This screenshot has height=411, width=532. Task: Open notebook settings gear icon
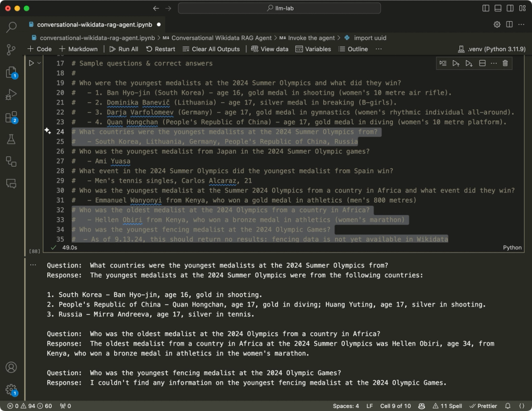497,24
